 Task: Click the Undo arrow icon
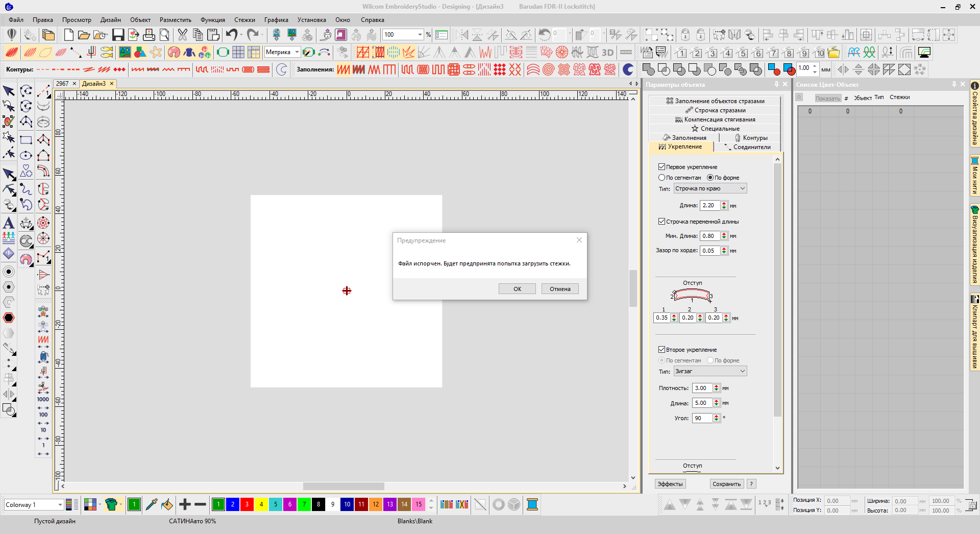[x=231, y=35]
